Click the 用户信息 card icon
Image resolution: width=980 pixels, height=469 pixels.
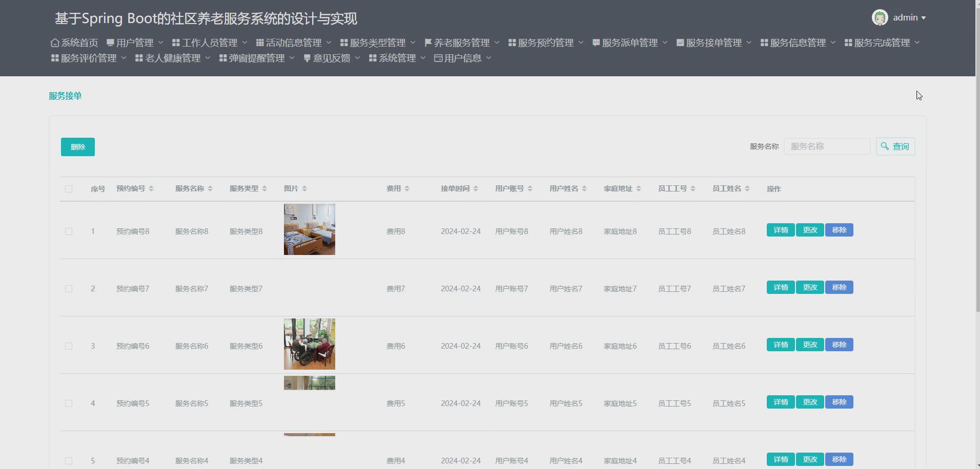tap(438, 58)
